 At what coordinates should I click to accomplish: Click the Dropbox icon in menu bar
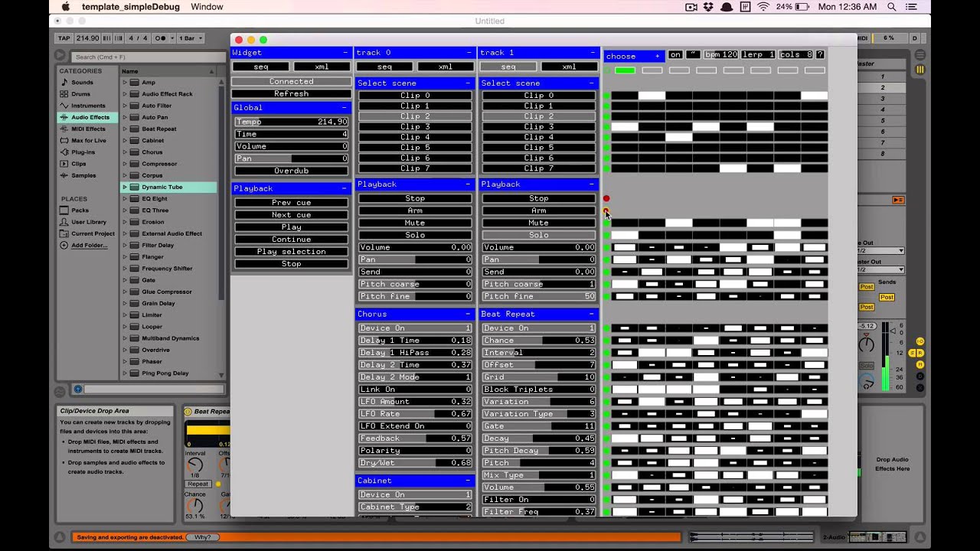click(x=708, y=7)
